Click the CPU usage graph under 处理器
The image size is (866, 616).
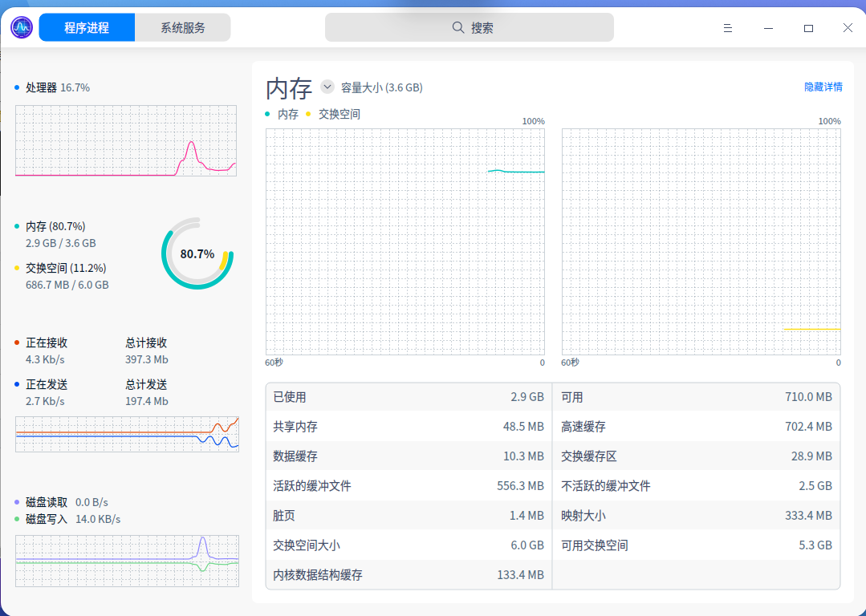point(125,141)
